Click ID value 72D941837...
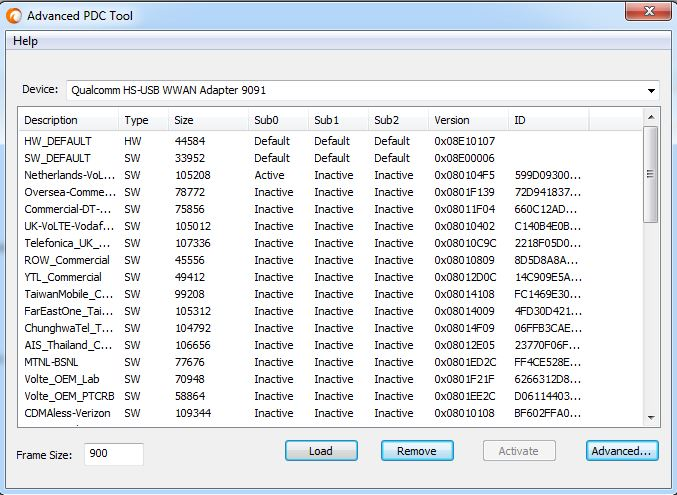677x495 pixels. click(x=548, y=192)
